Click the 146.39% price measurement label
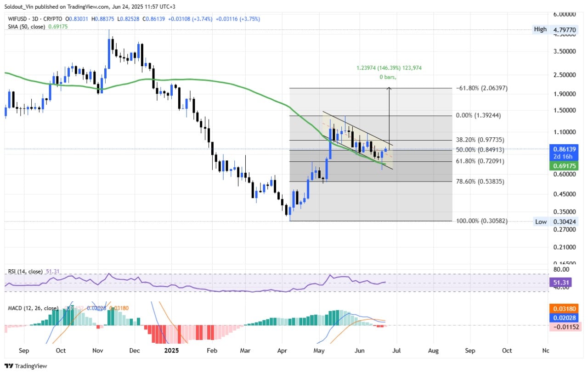The image size is (588, 374). point(389,68)
